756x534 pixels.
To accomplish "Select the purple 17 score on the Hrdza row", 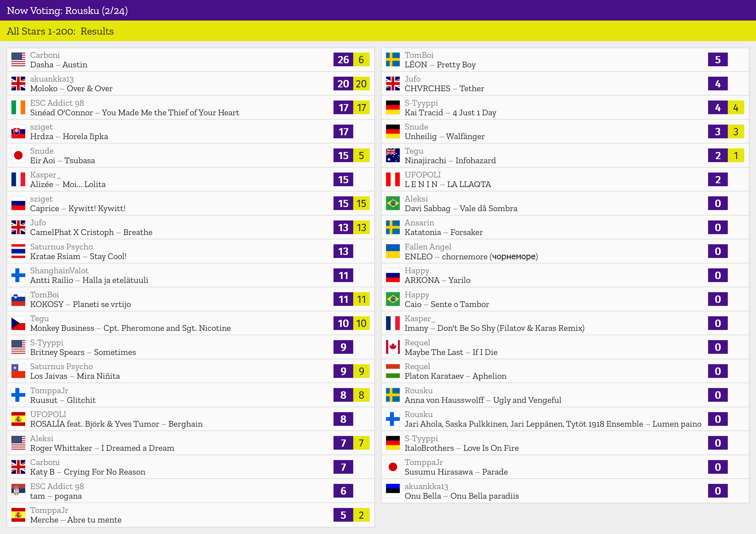I will (x=343, y=132).
